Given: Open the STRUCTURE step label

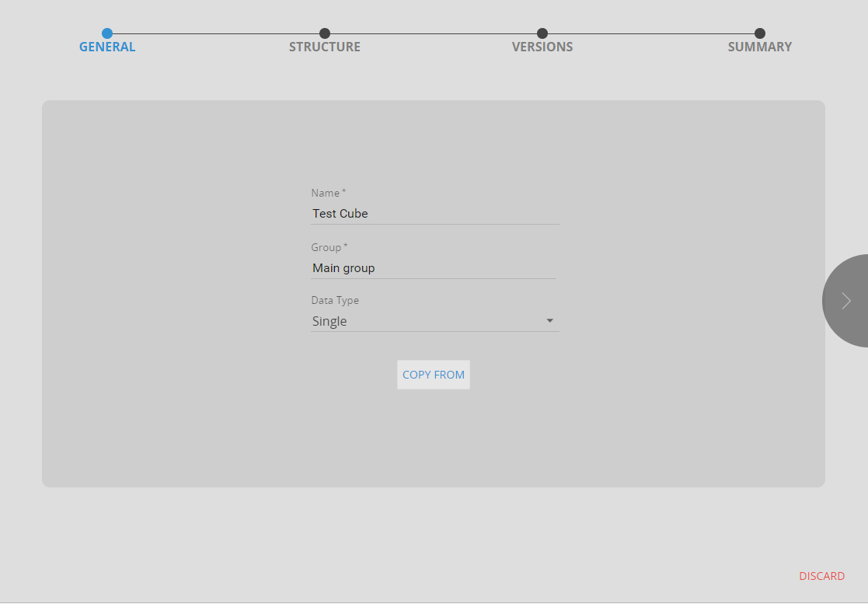Looking at the screenshot, I should [325, 47].
